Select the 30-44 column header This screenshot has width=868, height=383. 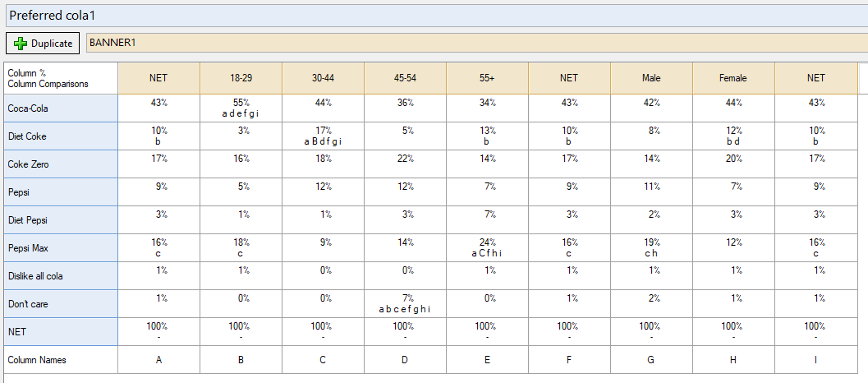[323, 78]
